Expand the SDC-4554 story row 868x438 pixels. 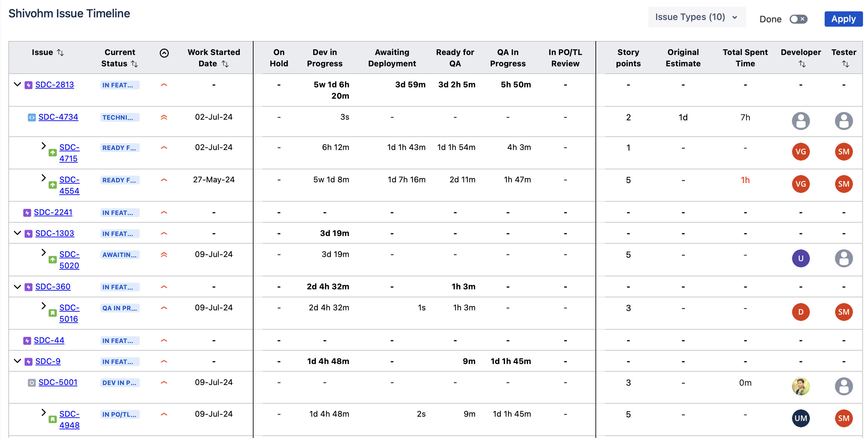[x=43, y=178]
